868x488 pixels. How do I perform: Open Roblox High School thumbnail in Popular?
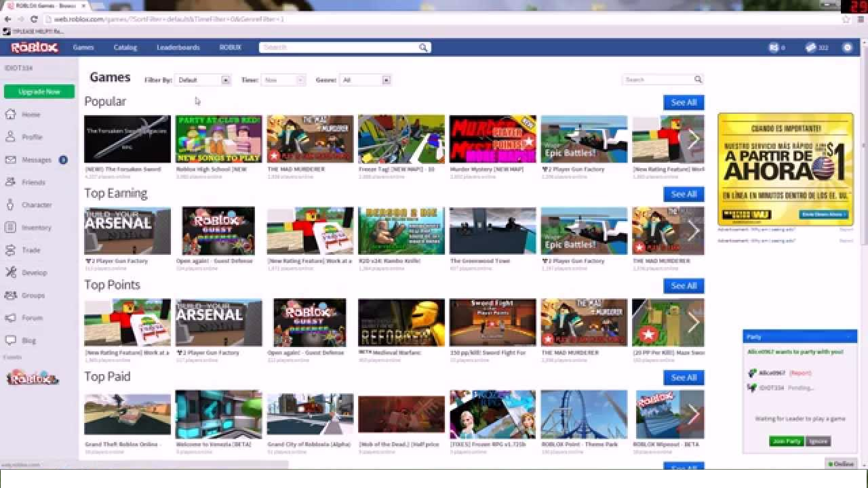[218, 139]
